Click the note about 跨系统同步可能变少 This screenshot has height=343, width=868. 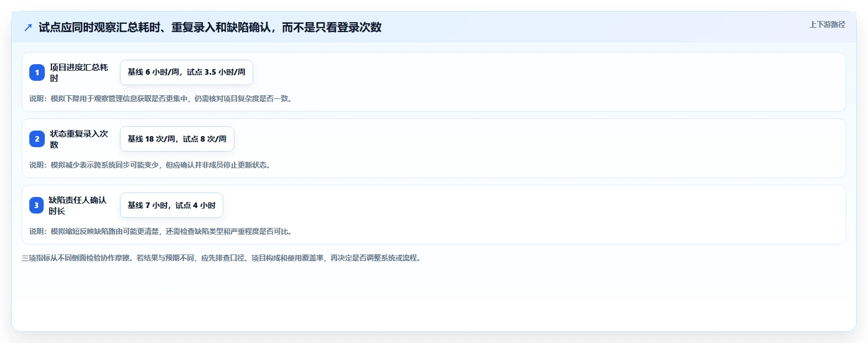click(151, 165)
